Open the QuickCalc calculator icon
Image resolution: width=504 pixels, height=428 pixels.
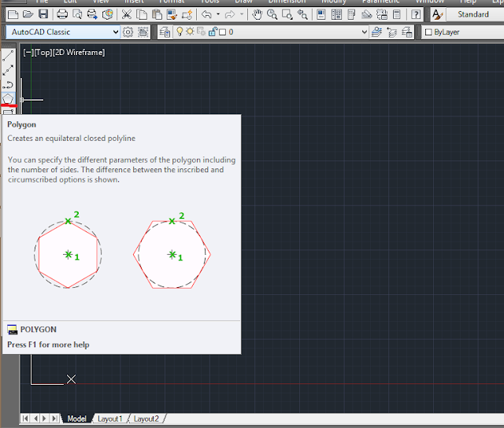click(397, 14)
